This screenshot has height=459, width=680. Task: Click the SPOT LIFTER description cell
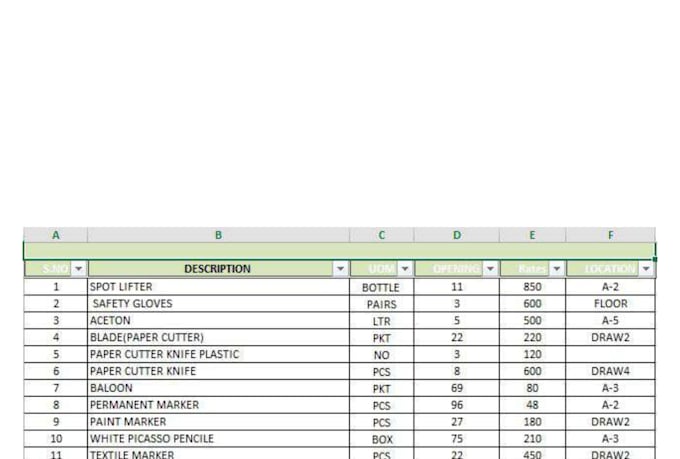click(218, 287)
